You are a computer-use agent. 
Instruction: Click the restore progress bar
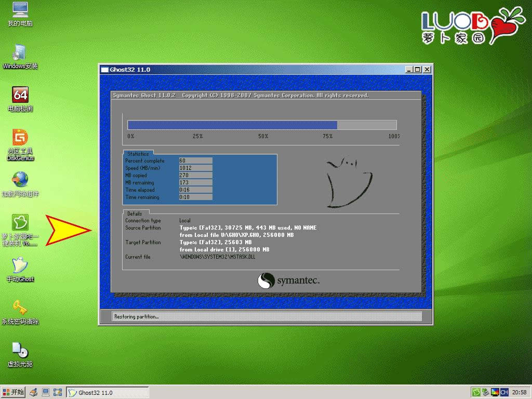262,125
